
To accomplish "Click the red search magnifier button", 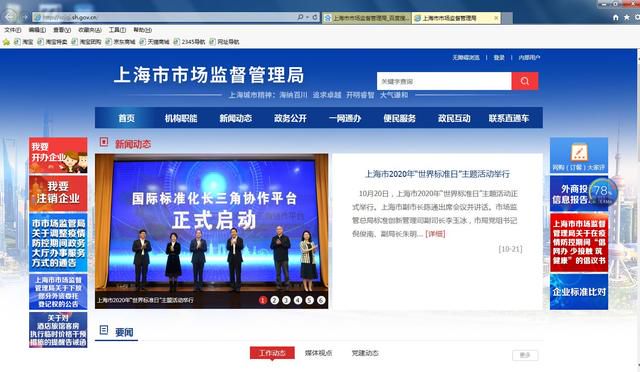I will coord(525,81).
